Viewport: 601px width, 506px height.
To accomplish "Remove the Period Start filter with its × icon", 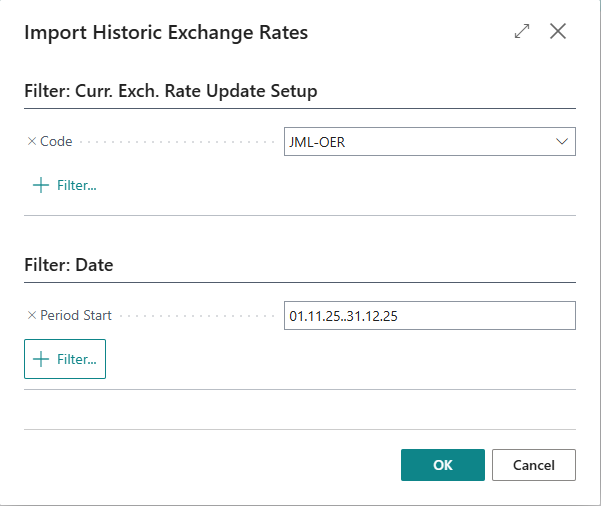I will coord(31,316).
